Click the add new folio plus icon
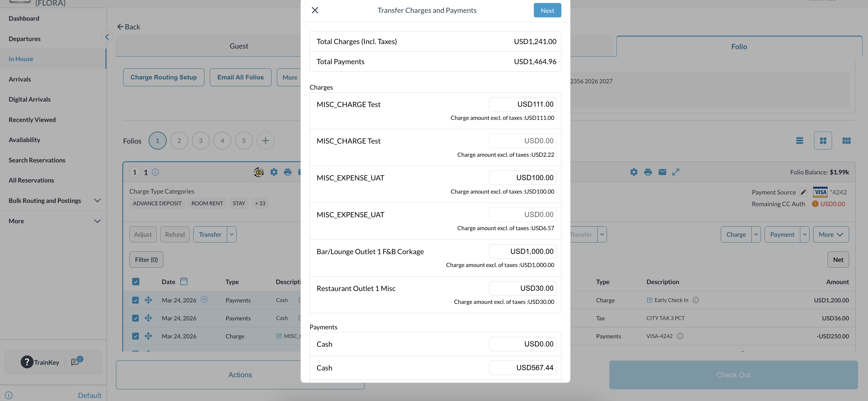The width and height of the screenshot is (868, 401). tap(265, 141)
